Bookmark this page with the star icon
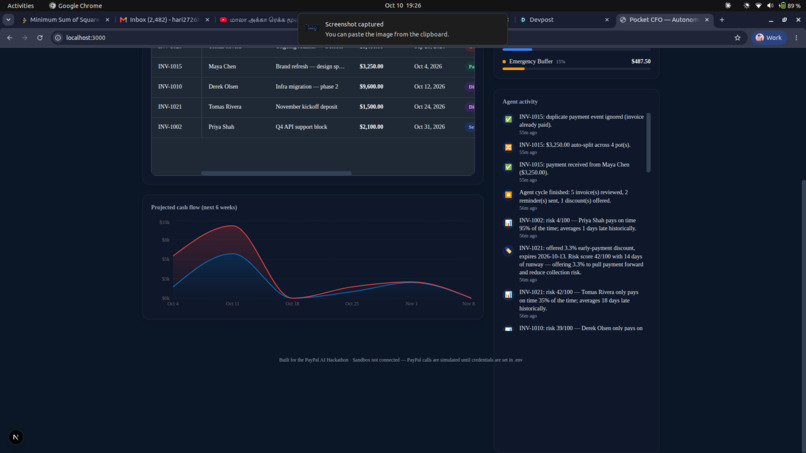806x453 pixels. (x=737, y=38)
